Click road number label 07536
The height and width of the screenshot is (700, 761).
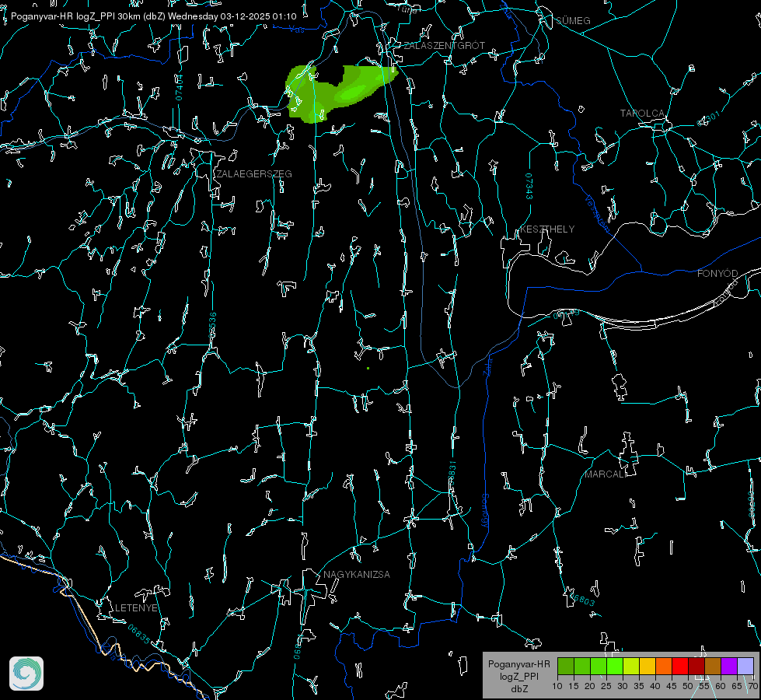point(212,325)
